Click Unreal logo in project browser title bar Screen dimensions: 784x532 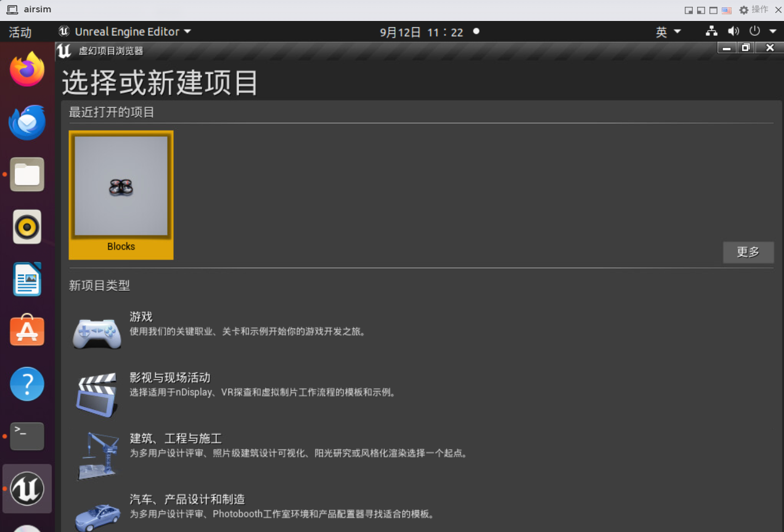[x=64, y=51]
